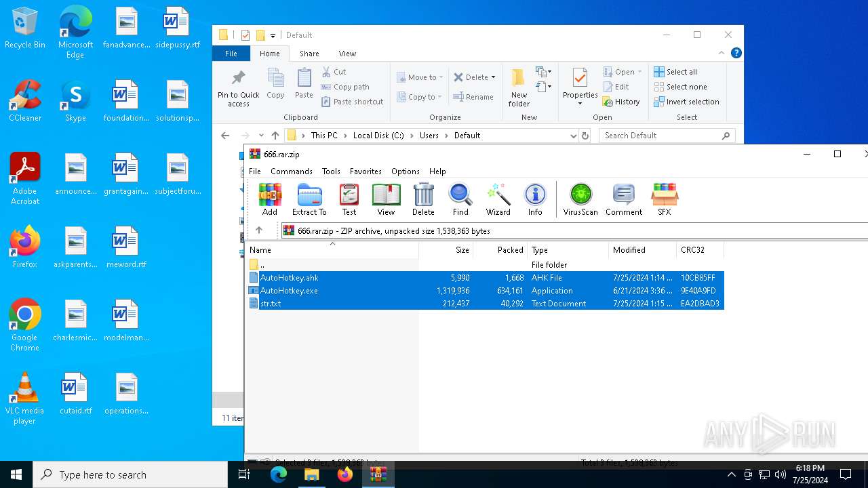Click Rename in Explorer ribbon
Viewport: 868px width, 488px height.
click(473, 97)
